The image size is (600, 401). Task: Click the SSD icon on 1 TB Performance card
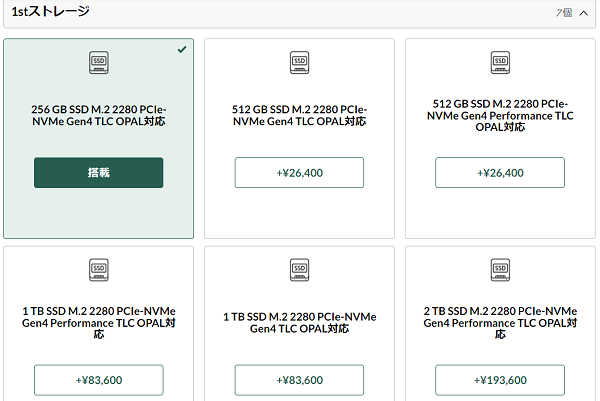99,270
